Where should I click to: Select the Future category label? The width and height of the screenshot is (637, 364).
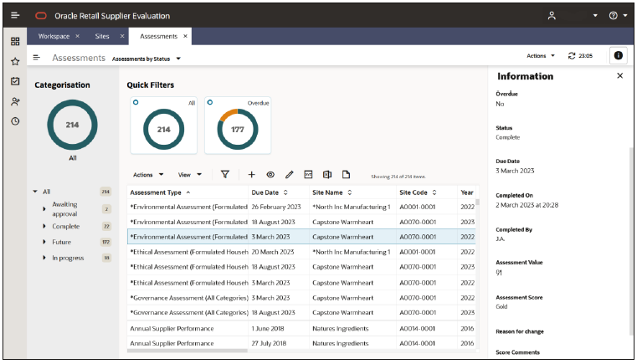[61, 242]
